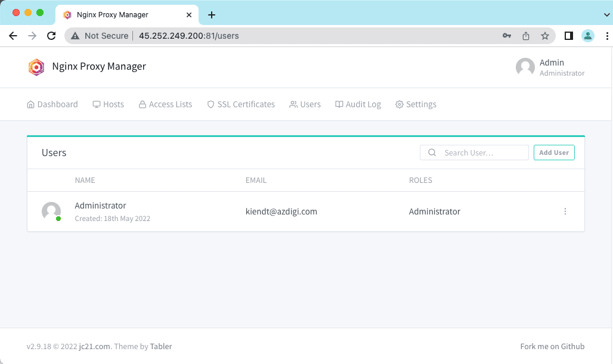Open the Chrome browser menu
Viewport: 613px width, 364px height.
(x=607, y=36)
